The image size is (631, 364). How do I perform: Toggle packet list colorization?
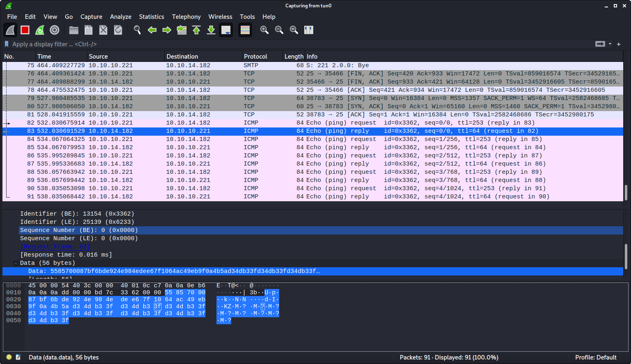[245, 30]
